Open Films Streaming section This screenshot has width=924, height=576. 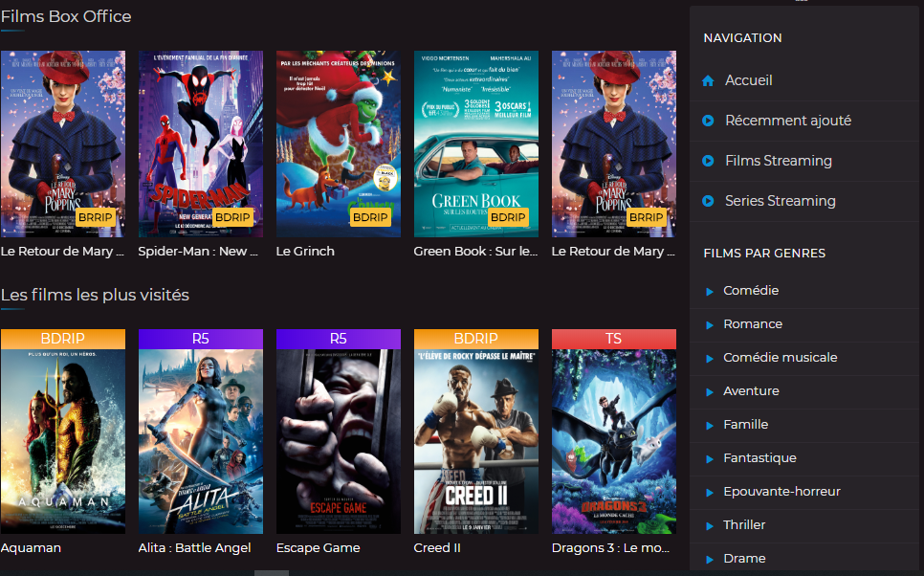[779, 161]
